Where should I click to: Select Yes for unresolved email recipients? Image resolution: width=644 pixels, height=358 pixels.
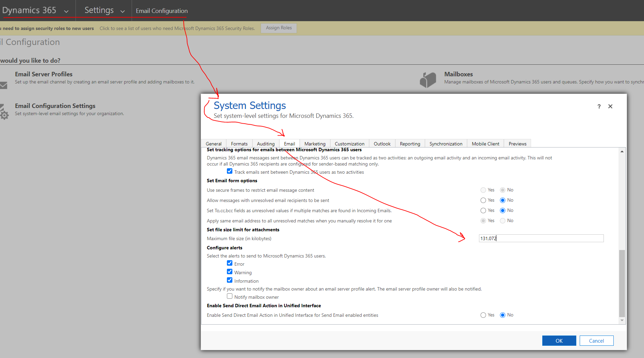[483, 200]
